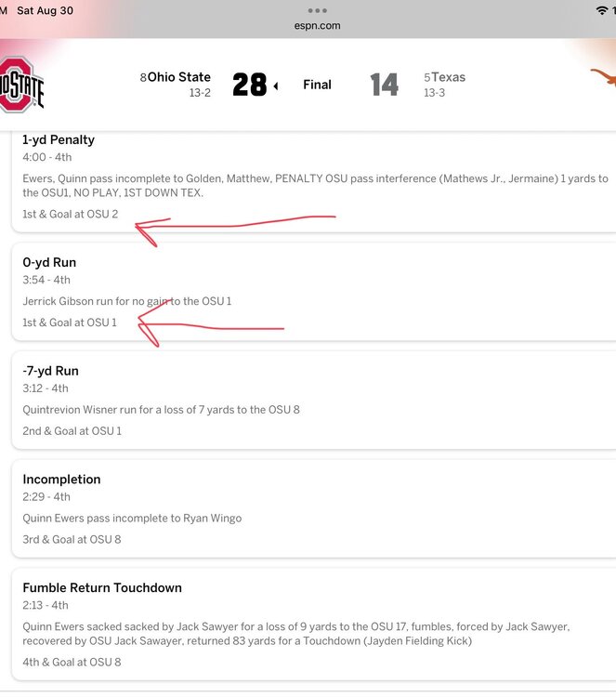616x697 pixels.
Task: Click the winner arrow beside score 28
Action: pyautogui.click(x=275, y=86)
